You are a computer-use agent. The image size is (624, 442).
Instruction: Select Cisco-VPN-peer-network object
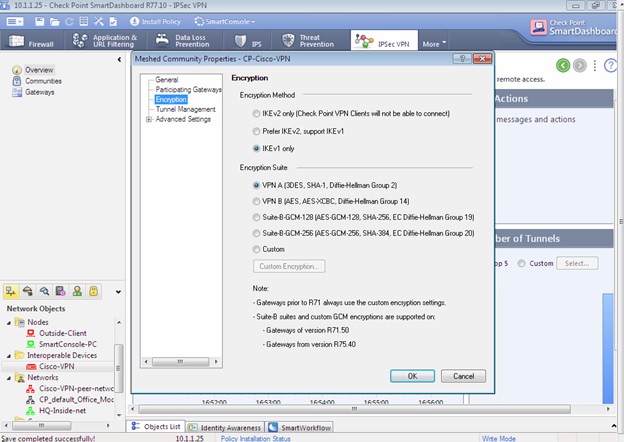[x=76, y=388]
